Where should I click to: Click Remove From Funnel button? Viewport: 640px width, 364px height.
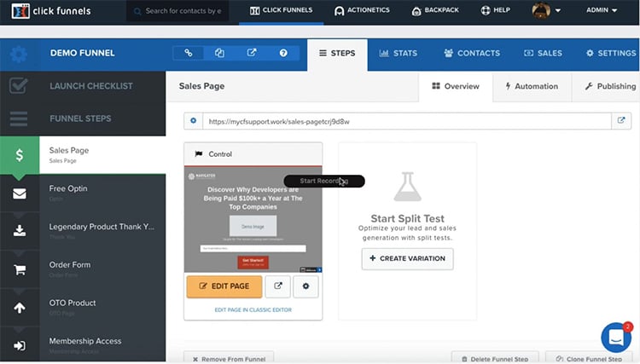229,358
